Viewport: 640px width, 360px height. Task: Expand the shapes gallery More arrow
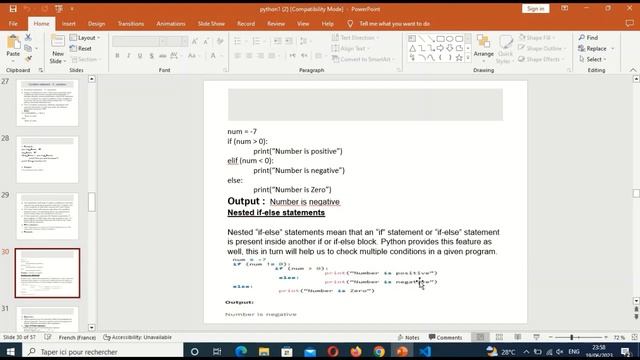point(468,58)
